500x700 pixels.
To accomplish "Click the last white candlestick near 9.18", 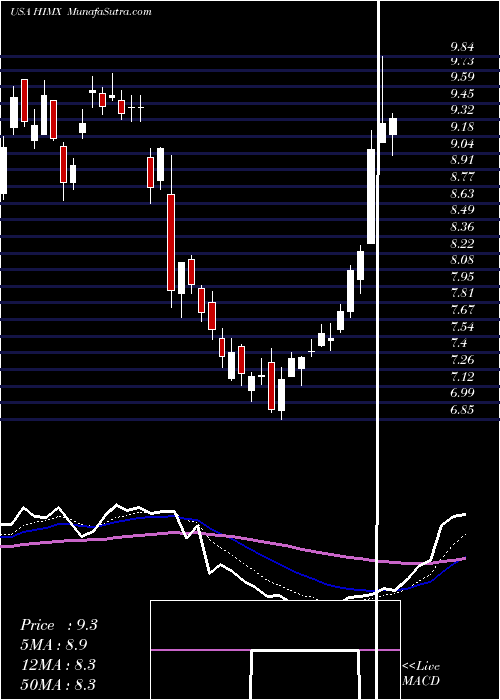I will [393, 126].
